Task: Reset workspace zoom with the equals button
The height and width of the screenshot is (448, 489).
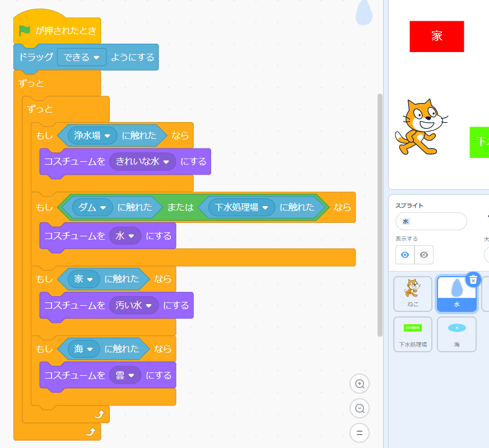Action: click(x=360, y=433)
